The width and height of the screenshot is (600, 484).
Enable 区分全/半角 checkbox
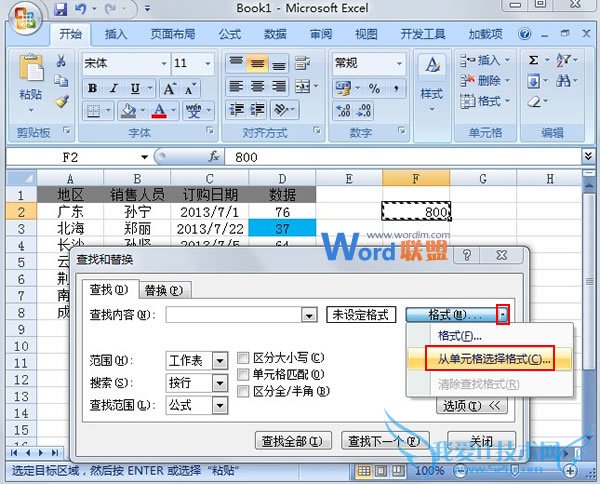click(243, 391)
